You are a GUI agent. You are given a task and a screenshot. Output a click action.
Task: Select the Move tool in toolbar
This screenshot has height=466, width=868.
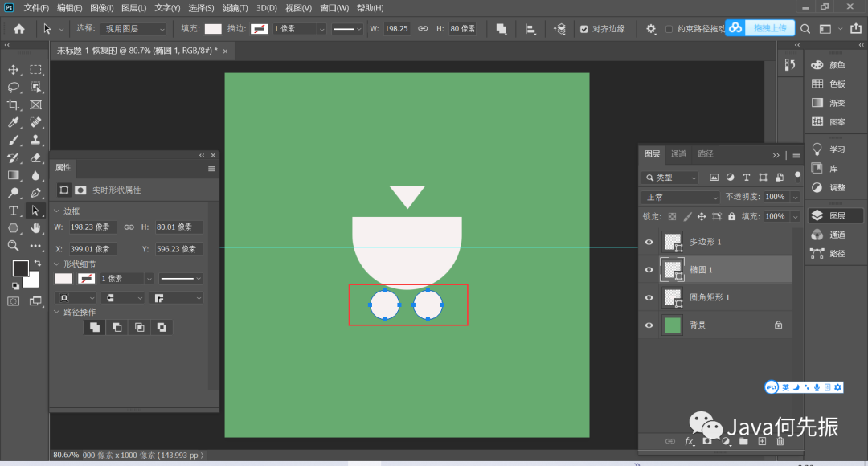pyautogui.click(x=14, y=70)
